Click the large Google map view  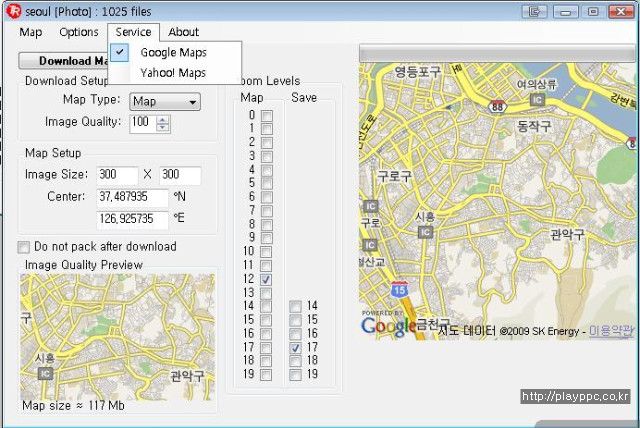pyautogui.click(x=497, y=201)
